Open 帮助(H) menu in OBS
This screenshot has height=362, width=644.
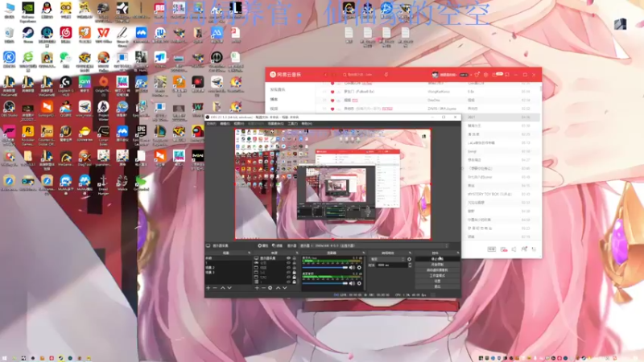[x=307, y=124]
